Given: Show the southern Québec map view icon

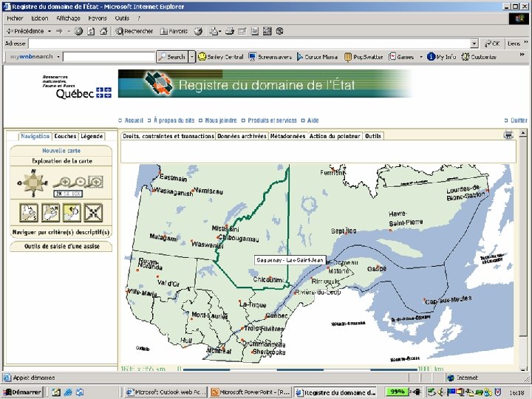Looking at the screenshot, I should [29, 213].
